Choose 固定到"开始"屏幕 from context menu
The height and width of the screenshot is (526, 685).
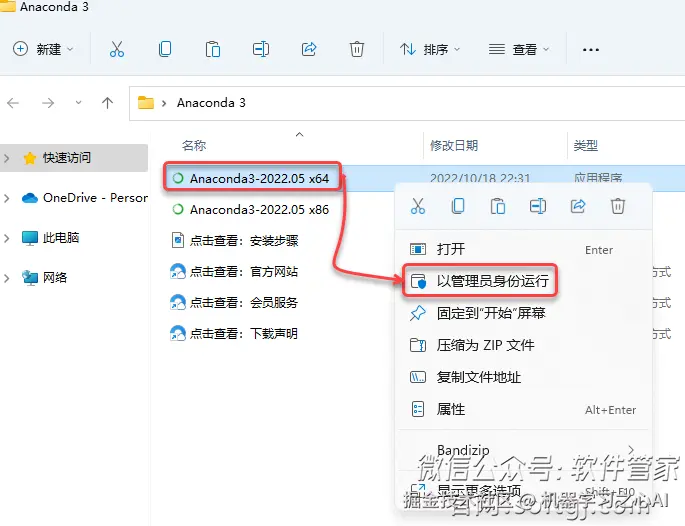pyautogui.click(x=523, y=313)
